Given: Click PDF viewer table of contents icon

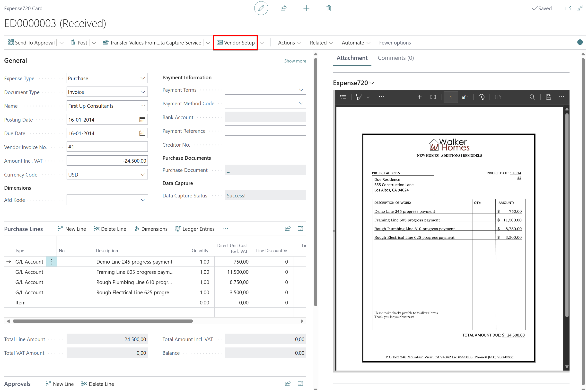Looking at the screenshot, I should click(x=343, y=97).
